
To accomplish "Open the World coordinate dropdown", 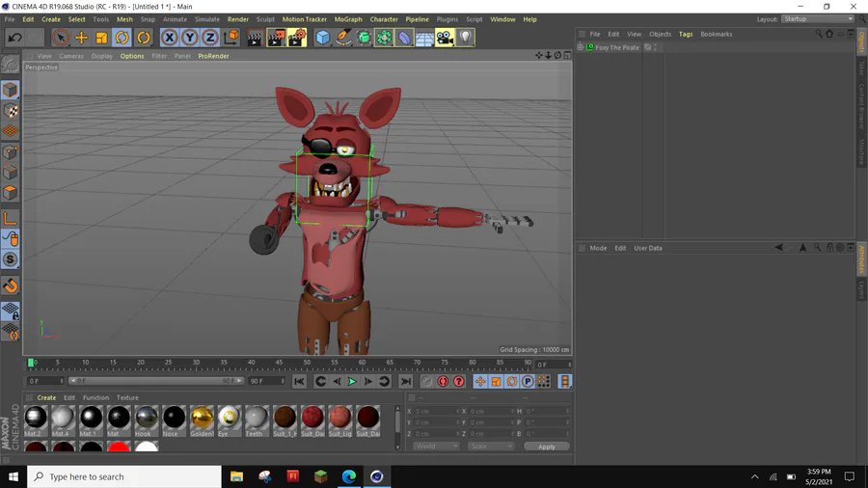I will click(436, 447).
